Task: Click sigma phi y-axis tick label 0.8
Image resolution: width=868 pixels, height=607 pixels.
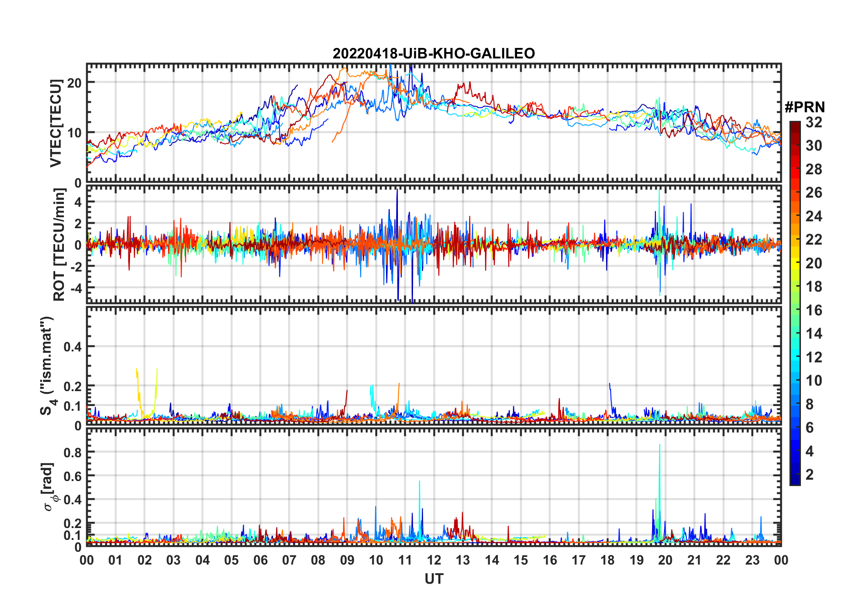Action: (x=73, y=452)
